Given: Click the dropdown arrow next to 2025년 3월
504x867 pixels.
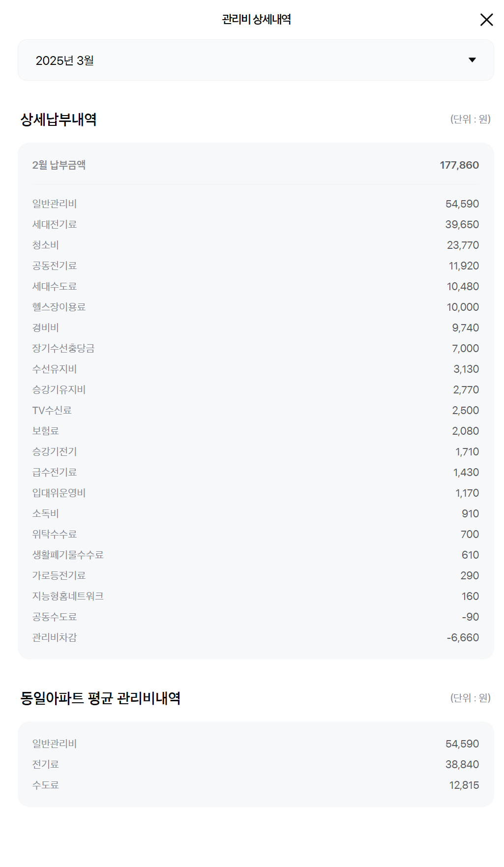Looking at the screenshot, I should coord(472,60).
